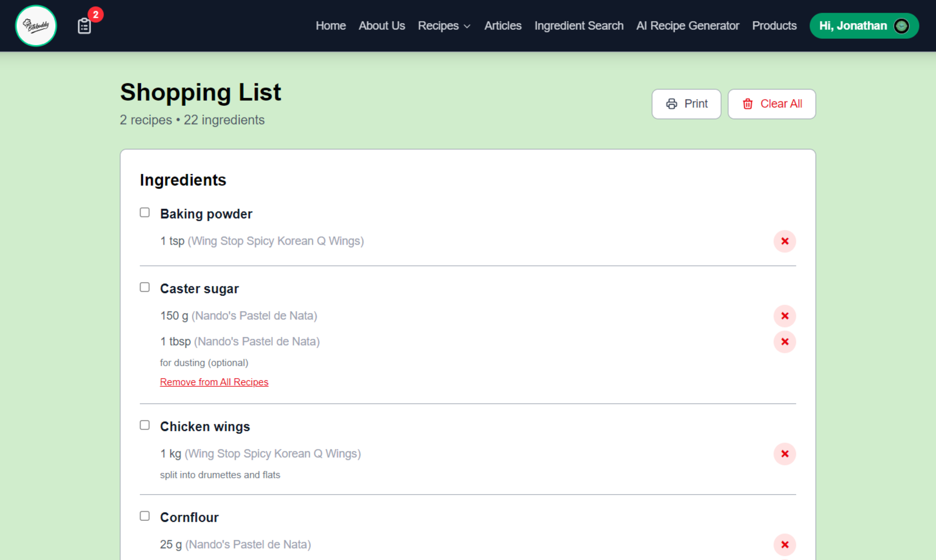Click the user avatar icon
The height and width of the screenshot is (560, 936).
point(901,26)
